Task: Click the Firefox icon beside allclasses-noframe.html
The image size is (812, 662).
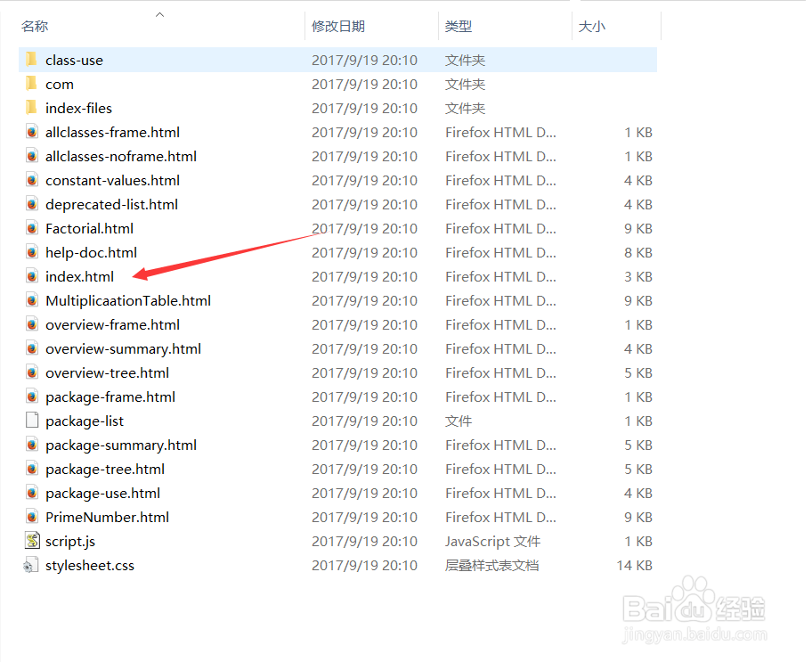Action: coord(31,156)
